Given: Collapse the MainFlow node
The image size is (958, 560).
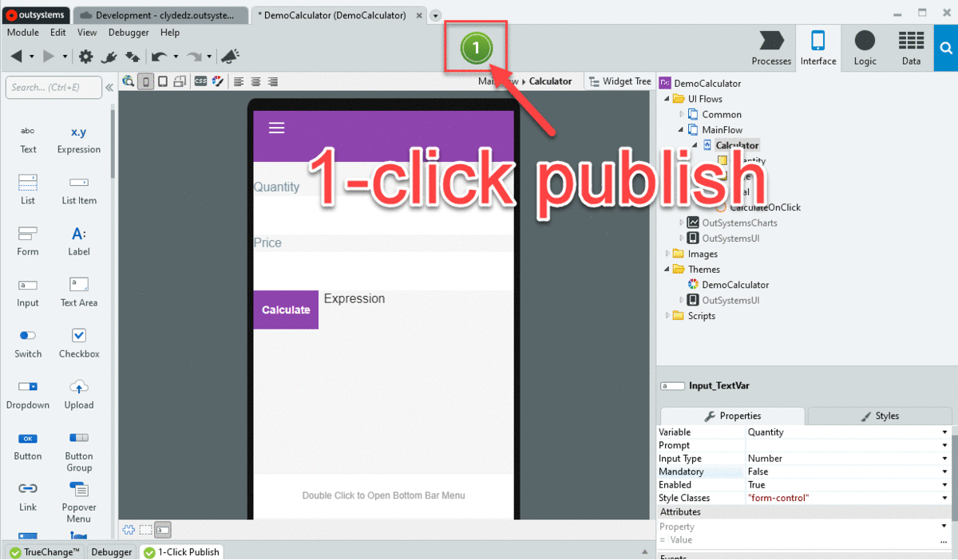Looking at the screenshot, I should pos(682,130).
